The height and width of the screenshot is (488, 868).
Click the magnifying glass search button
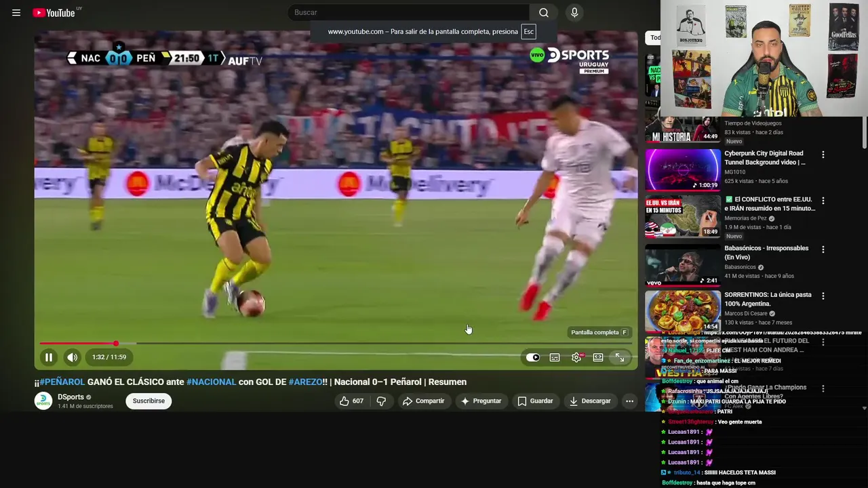(544, 12)
